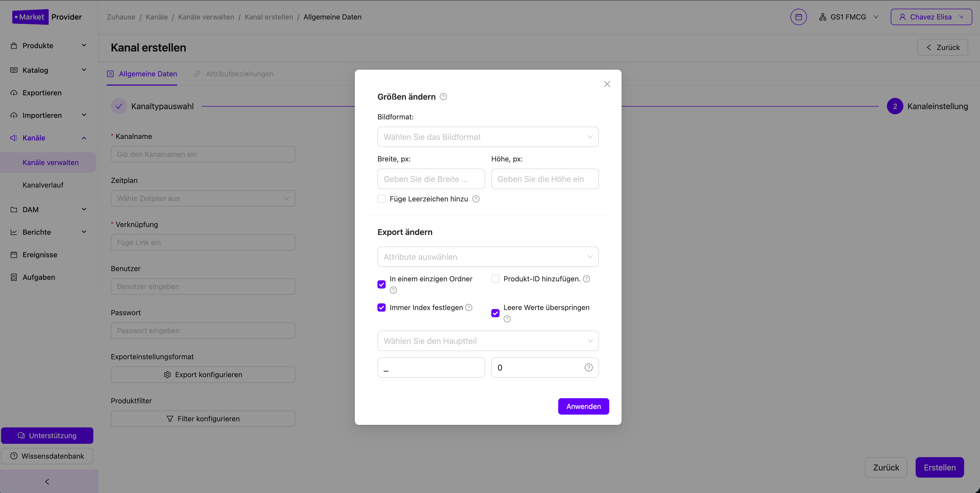The image size is (980, 493).
Task: Uncheck In einem einzigen Ordner
Action: (381, 284)
